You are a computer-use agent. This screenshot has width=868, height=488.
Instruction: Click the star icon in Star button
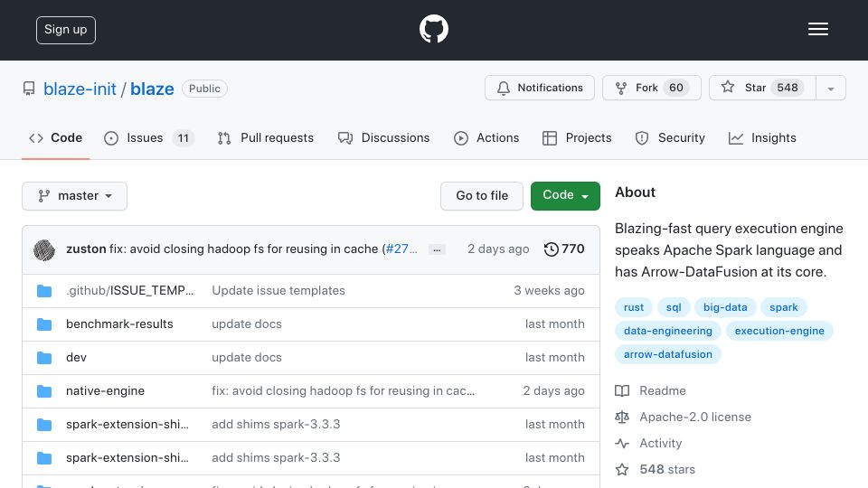pos(727,87)
